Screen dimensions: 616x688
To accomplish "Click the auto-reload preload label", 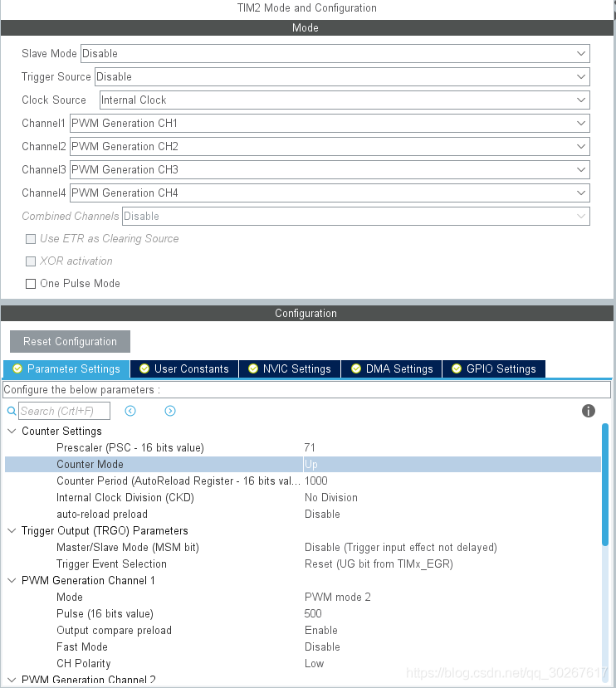I will (x=102, y=515).
